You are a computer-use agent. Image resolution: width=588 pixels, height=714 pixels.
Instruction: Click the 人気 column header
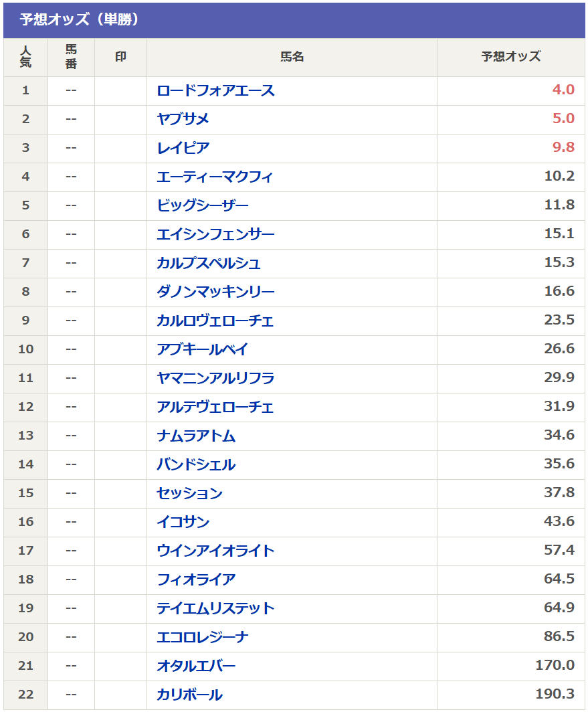[x=25, y=57]
